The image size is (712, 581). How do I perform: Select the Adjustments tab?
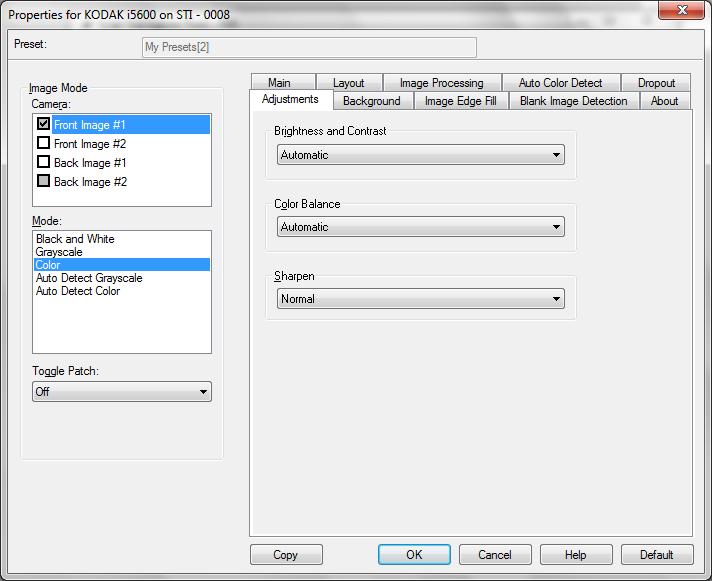291,99
